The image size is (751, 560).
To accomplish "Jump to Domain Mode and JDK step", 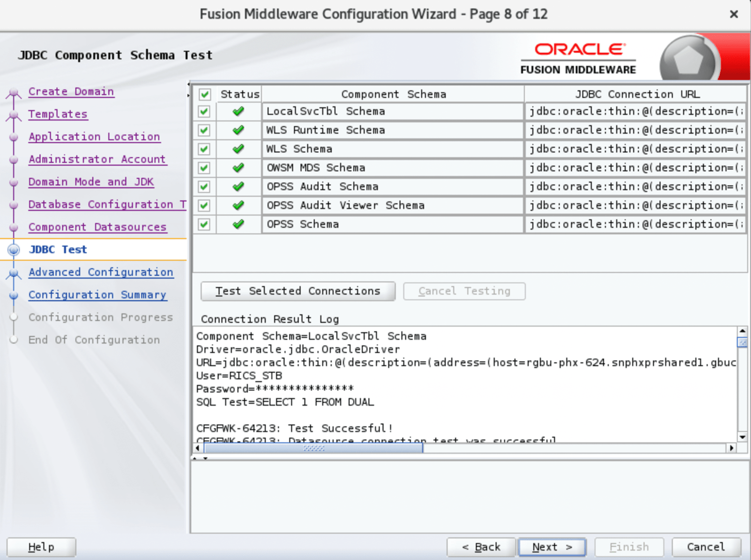I will [x=91, y=182].
